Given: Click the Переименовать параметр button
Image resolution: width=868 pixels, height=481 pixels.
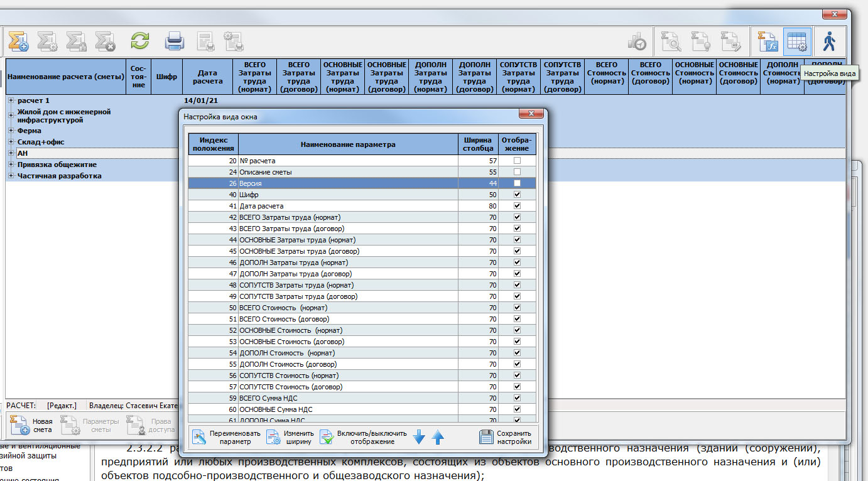Looking at the screenshot, I should coord(226,437).
